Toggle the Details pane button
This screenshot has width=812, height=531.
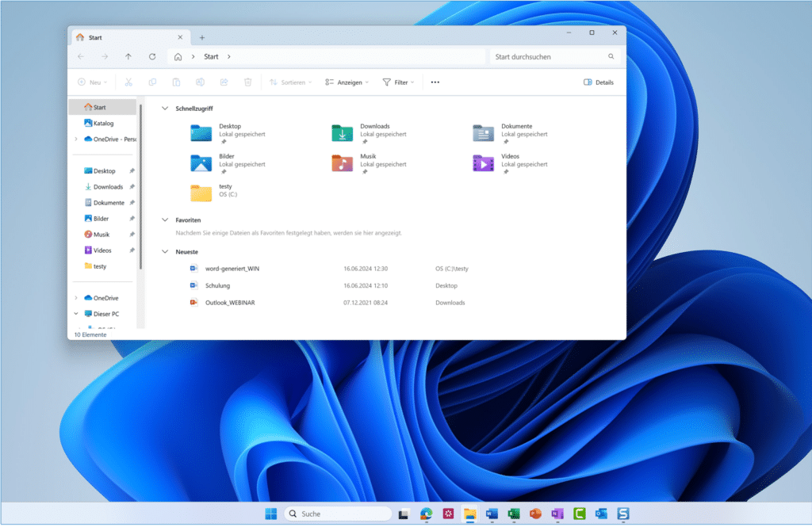point(599,82)
